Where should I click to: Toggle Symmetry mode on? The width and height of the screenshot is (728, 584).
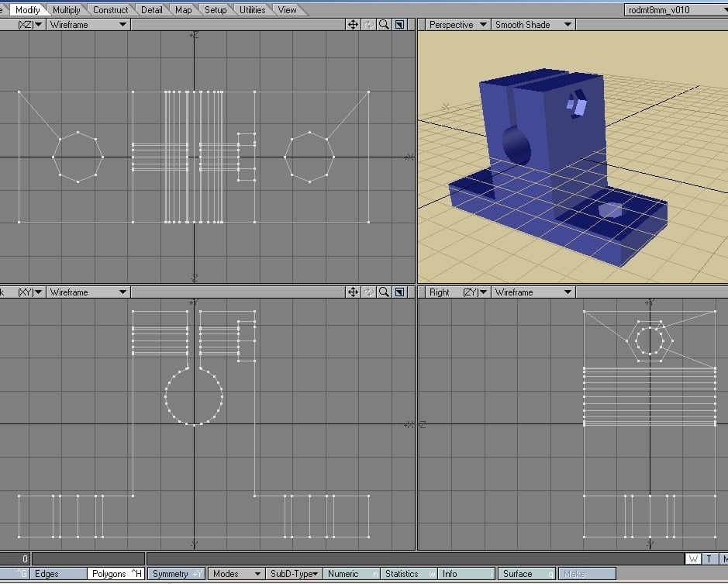pyautogui.click(x=175, y=574)
